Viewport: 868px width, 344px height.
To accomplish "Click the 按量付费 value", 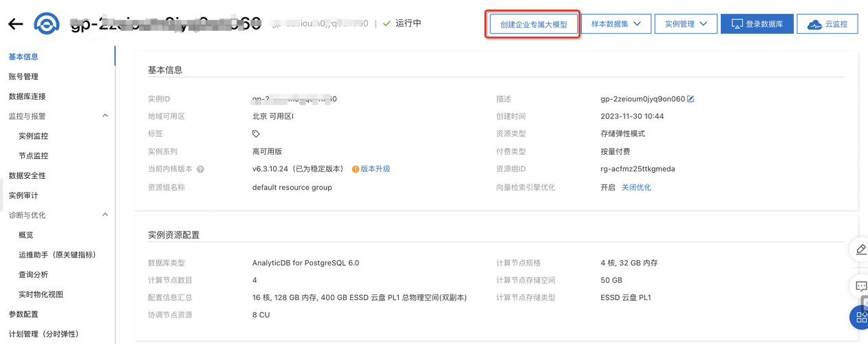I will coord(615,151).
